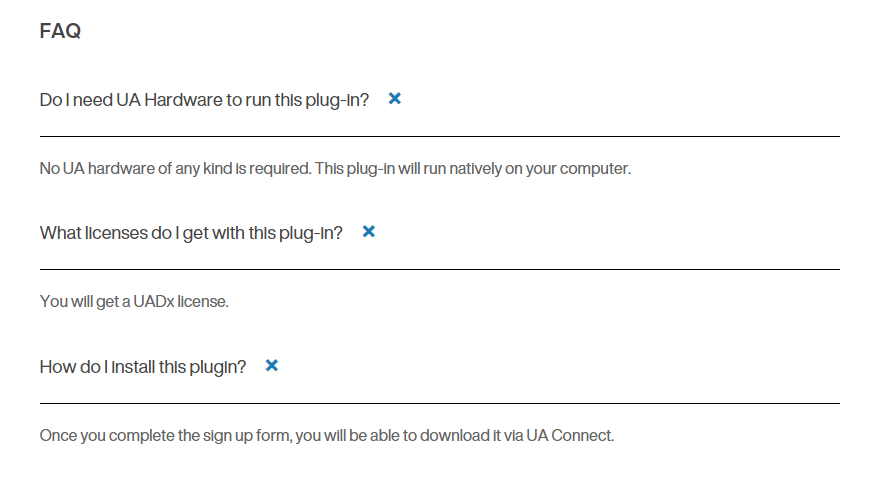Click the word 'licenses' in the second question
Screen dimensions: 881x495
pyautogui.click(x=116, y=233)
